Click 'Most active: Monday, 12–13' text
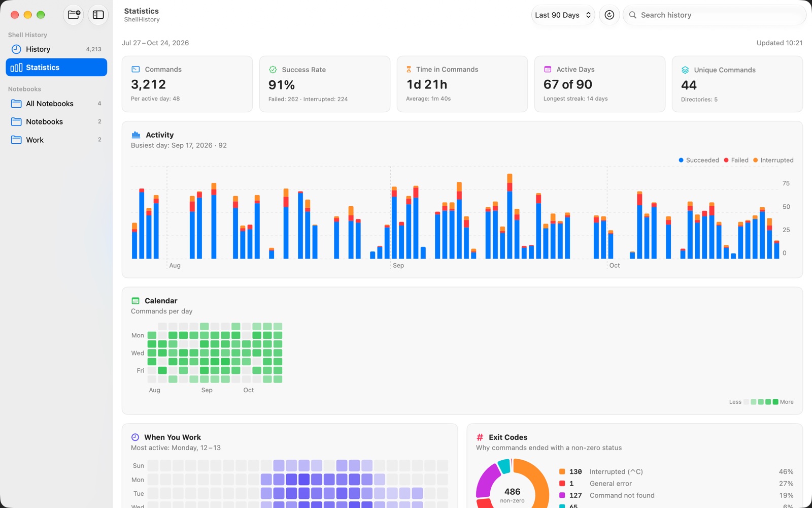 point(176,448)
